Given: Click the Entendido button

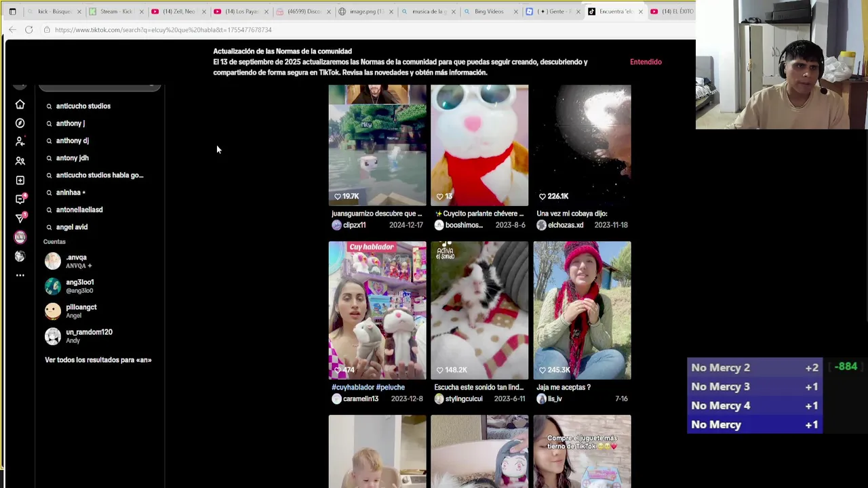Looking at the screenshot, I should coord(646,62).
